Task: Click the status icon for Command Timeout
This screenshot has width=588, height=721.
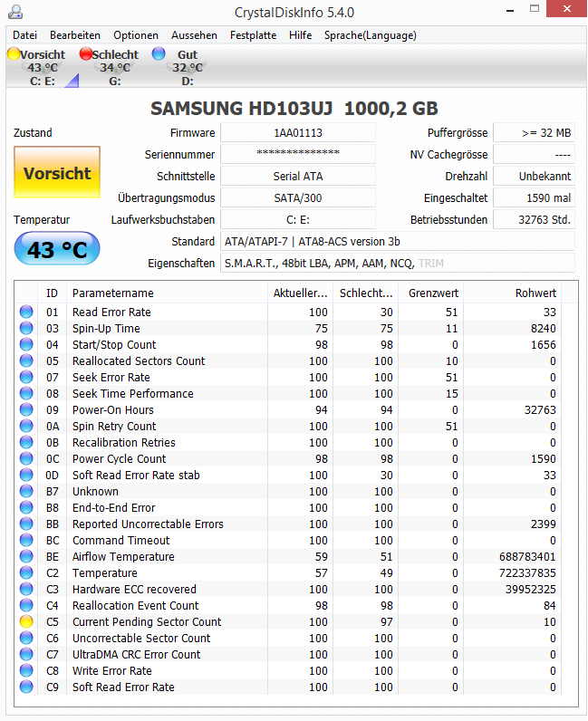Action: coord(26,540)
